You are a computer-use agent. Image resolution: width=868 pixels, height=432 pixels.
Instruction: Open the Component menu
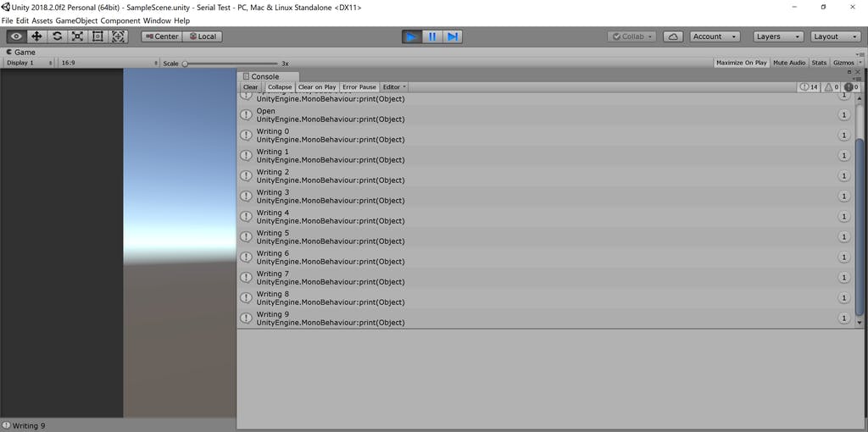[x=120, y=20]
